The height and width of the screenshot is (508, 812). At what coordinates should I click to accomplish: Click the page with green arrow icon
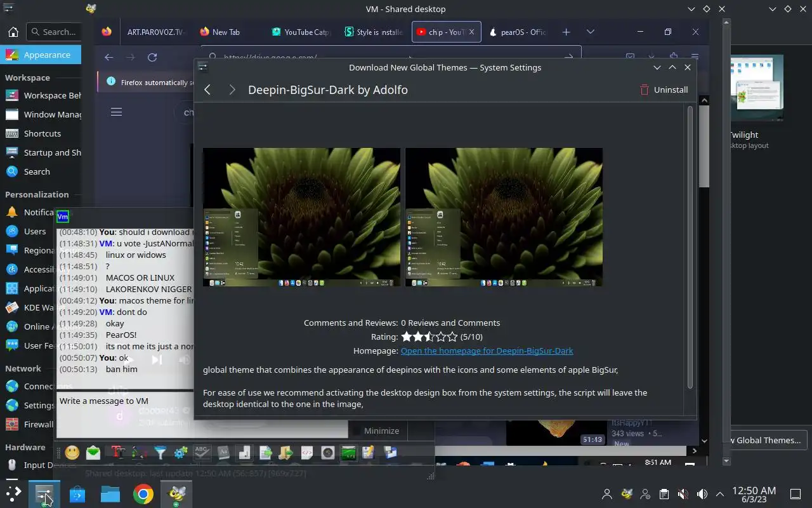265,453
